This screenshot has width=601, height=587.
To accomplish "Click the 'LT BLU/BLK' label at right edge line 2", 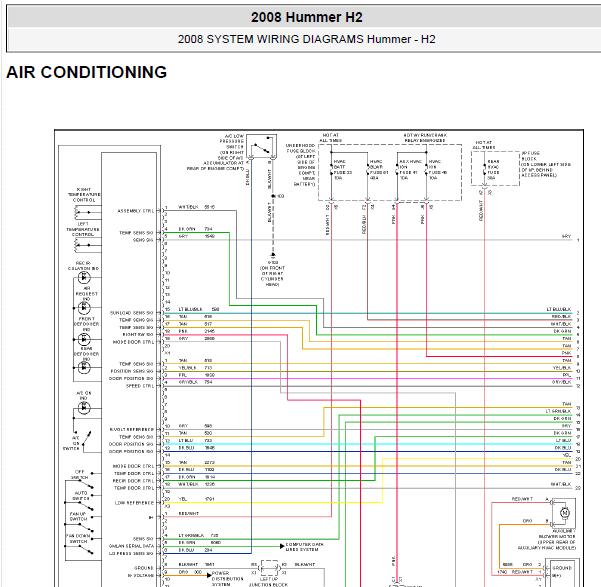I will pos(558,309).
